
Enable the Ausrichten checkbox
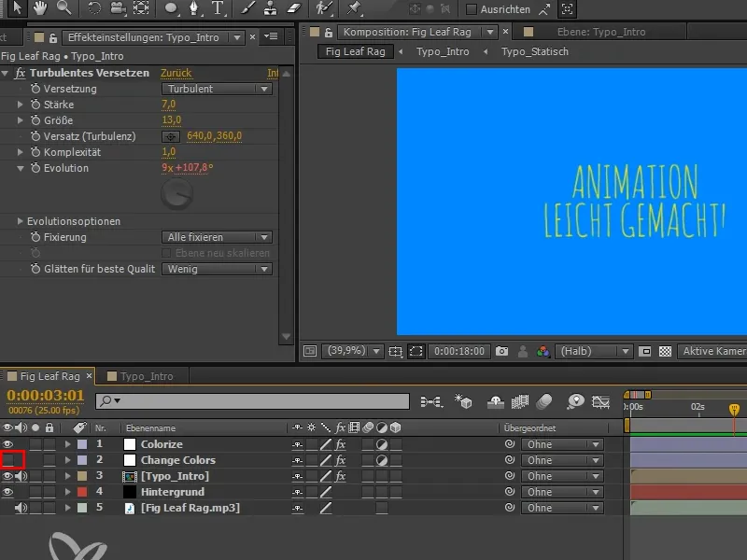(x=472, y=9)
